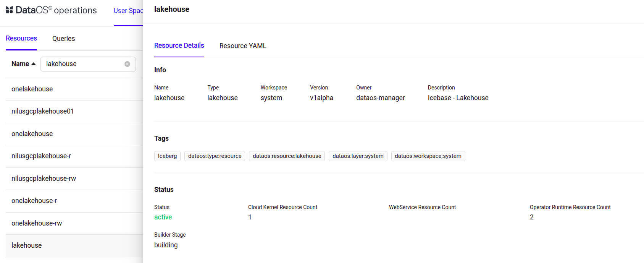Click the DataOS logo icon
The height and width of the screenshot is (263, 644).
point(10,10)
